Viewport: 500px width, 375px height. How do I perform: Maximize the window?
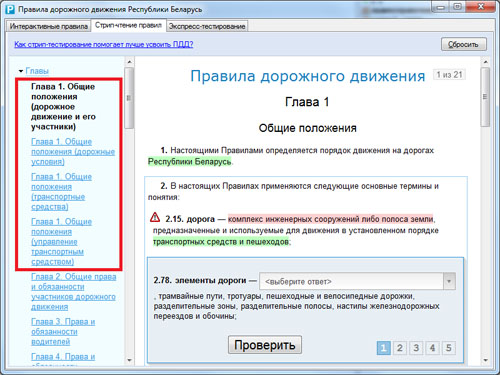click(457, 7)
